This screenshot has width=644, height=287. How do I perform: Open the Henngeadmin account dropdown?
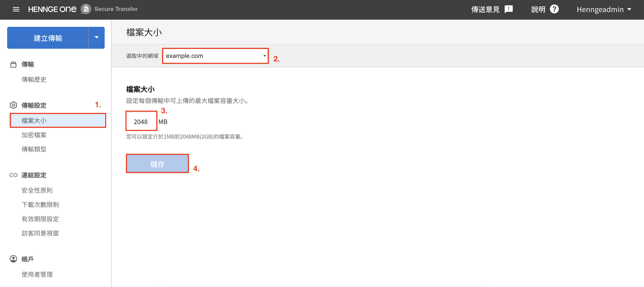[x=604, y=10]
